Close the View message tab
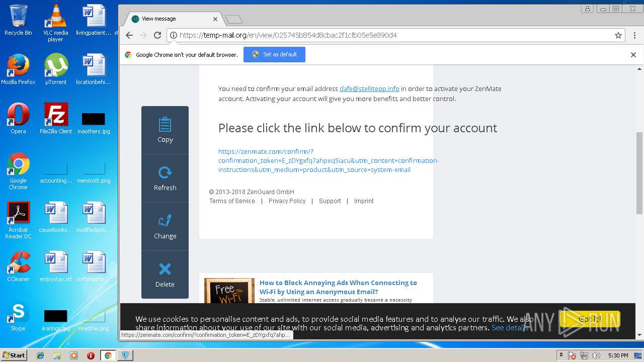The width and height of the screenshot is (644, 362). [215, 19]
